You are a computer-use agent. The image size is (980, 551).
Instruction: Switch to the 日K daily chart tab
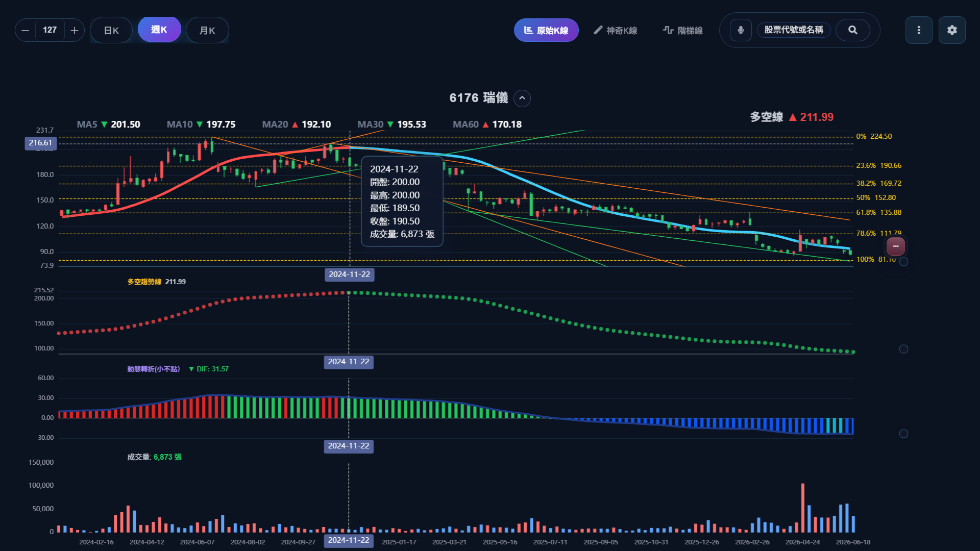111,31
